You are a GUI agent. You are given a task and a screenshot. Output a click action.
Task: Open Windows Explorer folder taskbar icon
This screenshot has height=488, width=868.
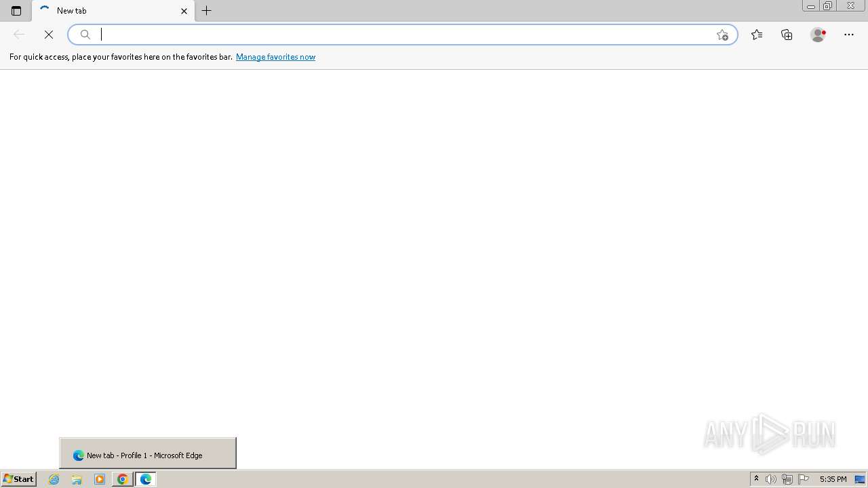77,479
